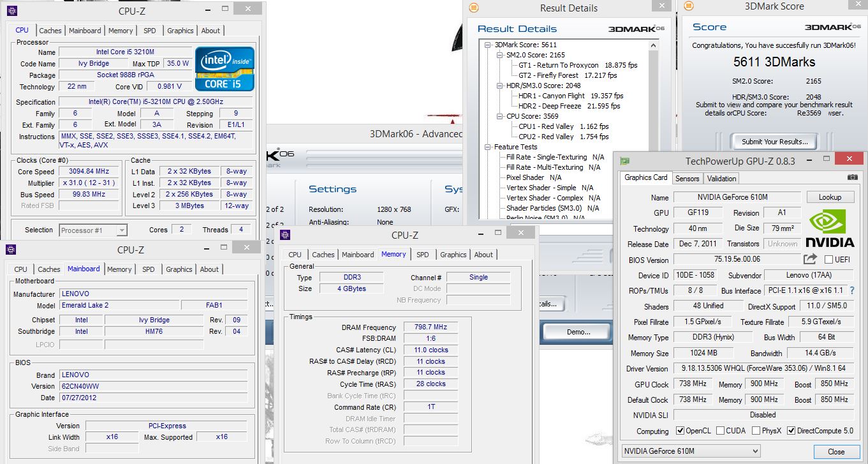
Task: Click the Driver Version field in GPU-Z
Action: tap(763, 369)
